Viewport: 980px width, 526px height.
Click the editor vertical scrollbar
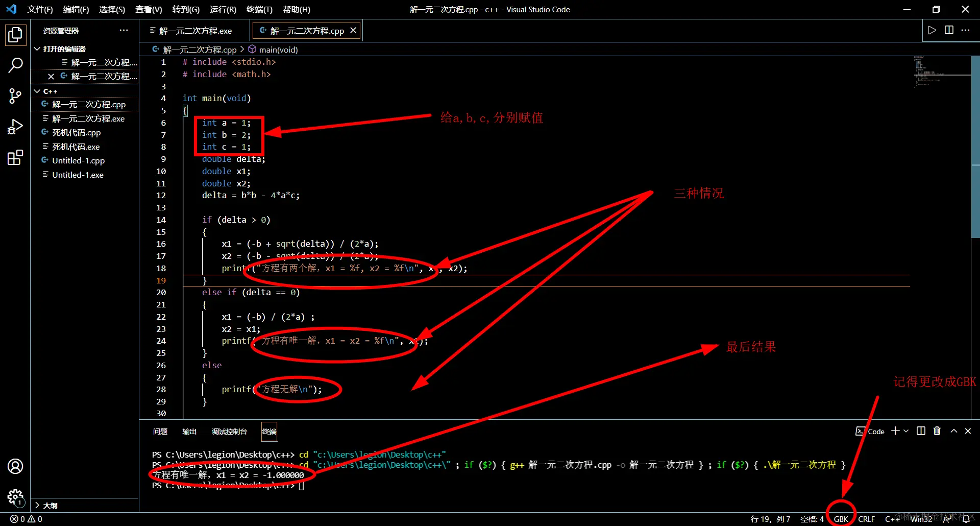tap(975, 147)
